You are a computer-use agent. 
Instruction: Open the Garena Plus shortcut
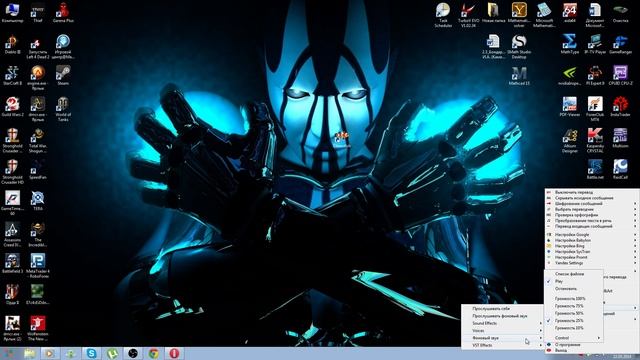[63, 12]
